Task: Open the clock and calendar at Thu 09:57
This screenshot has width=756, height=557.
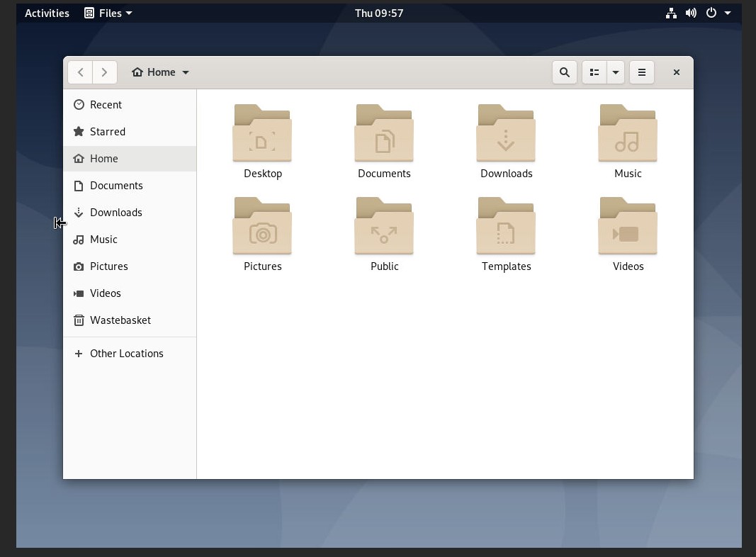Action: tap(379, 13)
